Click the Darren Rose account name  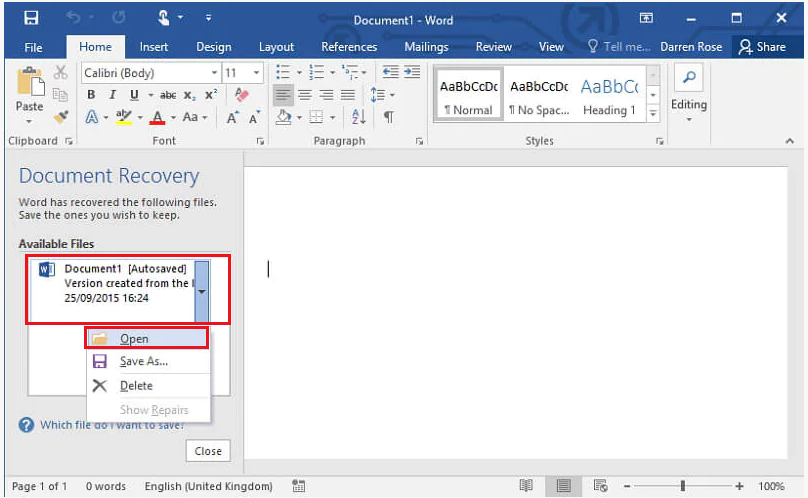[x=691, y=47]
